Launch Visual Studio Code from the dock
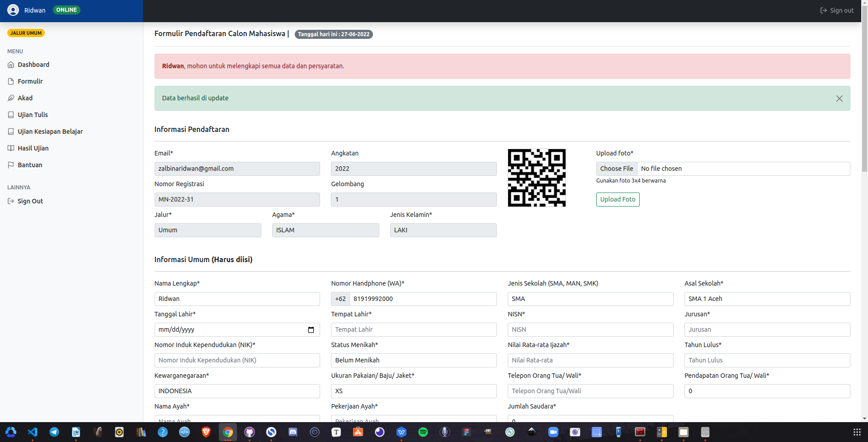The width and height of the screenshot is (868, 442). tap(33, 432)
